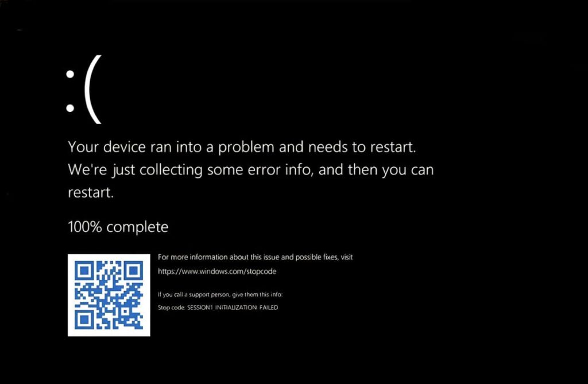588x384 pixels.
Task: Click the "If you call a support person" text
Action: (220, 294)
